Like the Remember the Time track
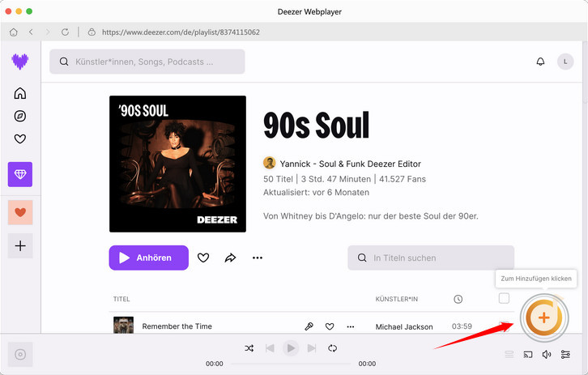This screenshot has width=588, height=375. [x=330, y=326]
